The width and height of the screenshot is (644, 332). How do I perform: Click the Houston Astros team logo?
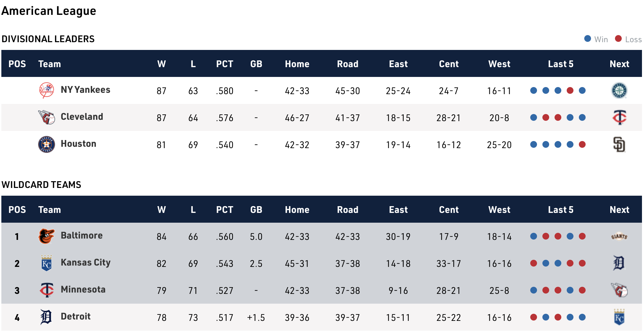[x=47, y=144]
